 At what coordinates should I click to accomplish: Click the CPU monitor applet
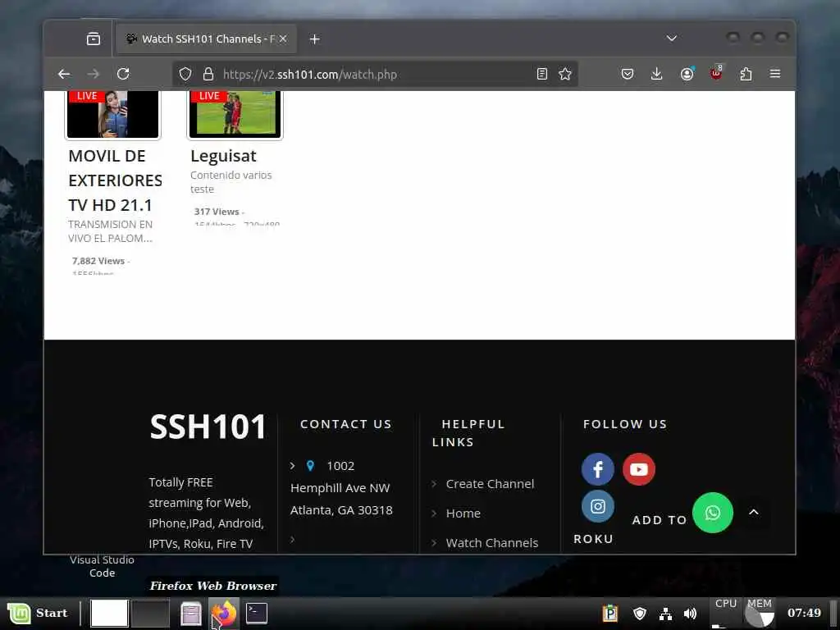point(726,613)
